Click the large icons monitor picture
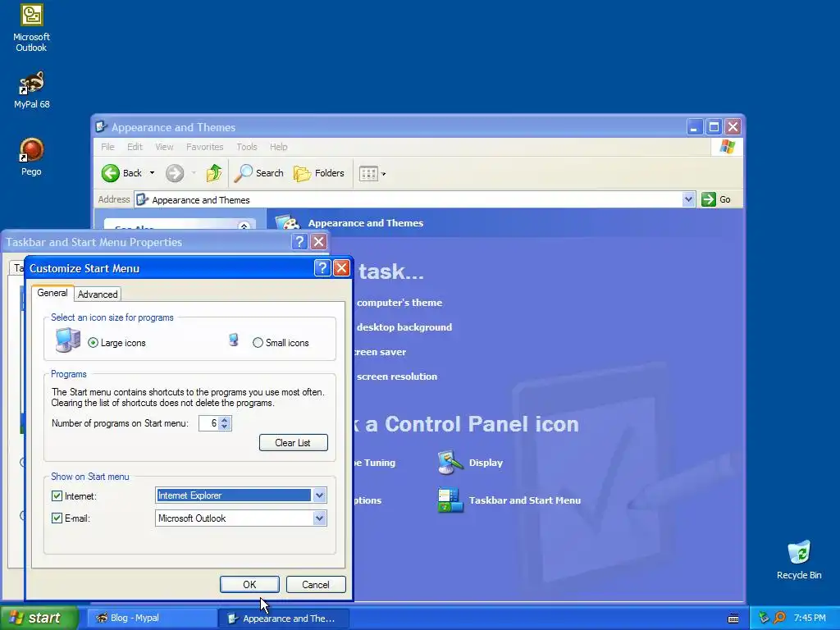The image size is (840, 630). point(68,340)
